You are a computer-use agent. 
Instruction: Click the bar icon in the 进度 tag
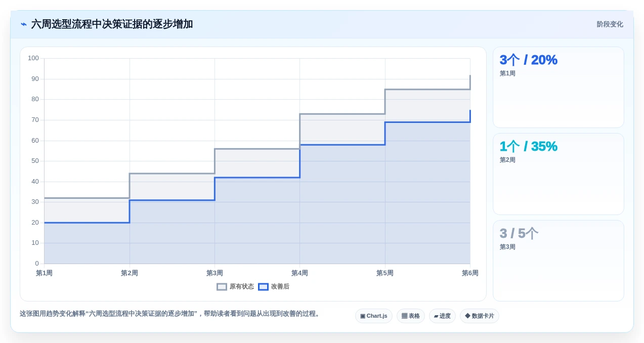[436, 316]
